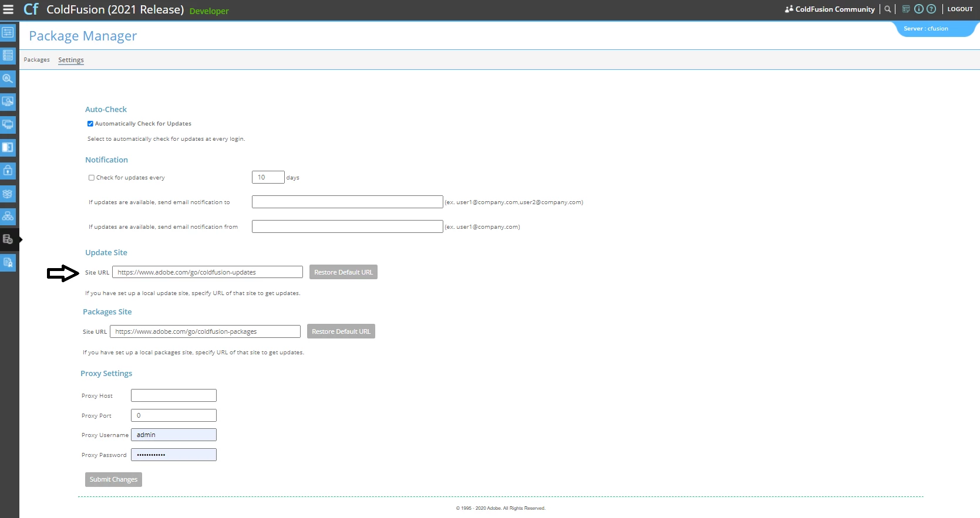Enable the Check for updates every checkbox
Viewport: 980px width, 518px height.
point(92,178)
